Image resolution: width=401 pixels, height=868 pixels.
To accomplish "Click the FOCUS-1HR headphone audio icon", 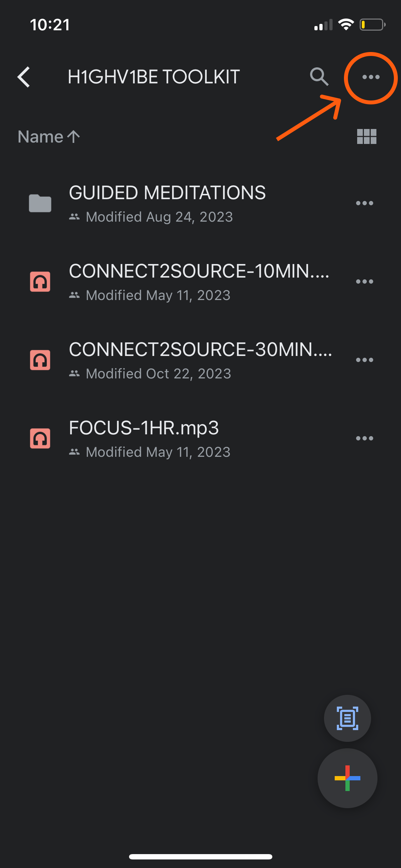I will pos(40,438).
